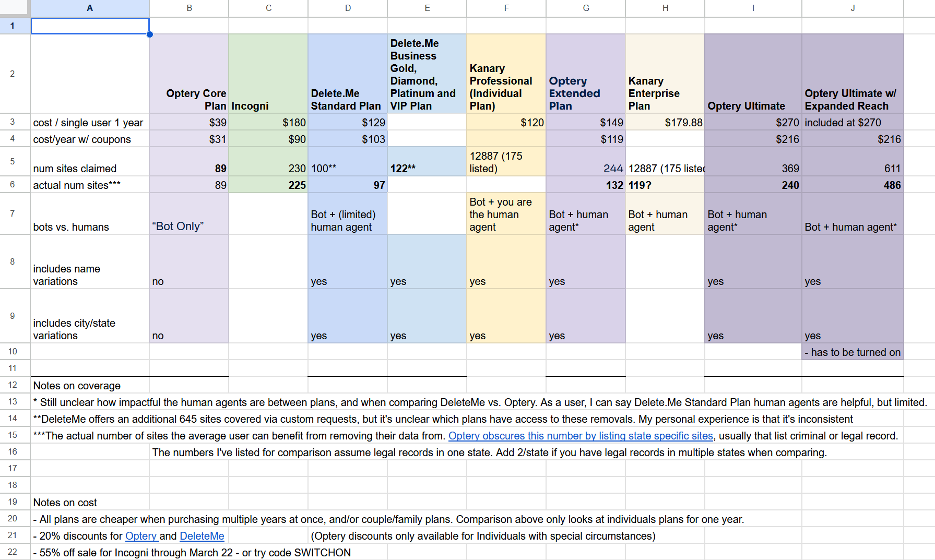The width and height of the screenshot is (935, 560).
Task: Select the “Bot Only” cell
Action: click(x=189, y=213)
